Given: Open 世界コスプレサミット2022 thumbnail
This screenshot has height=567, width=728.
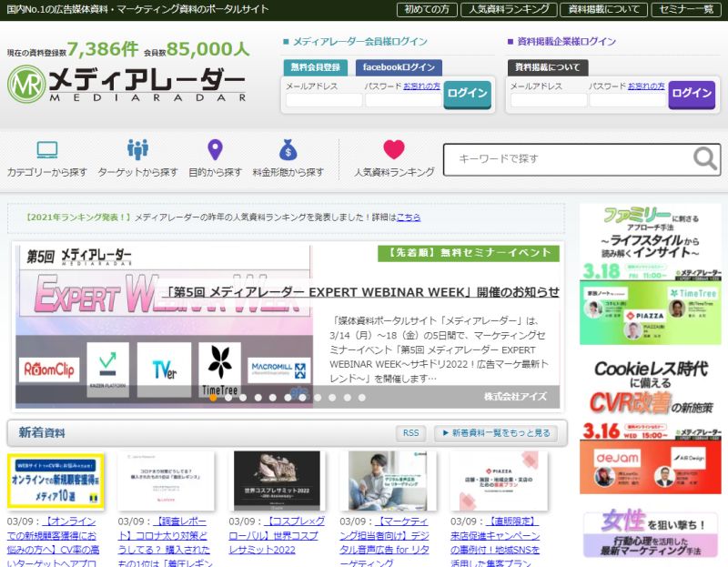Looking at the screenshot, I should click(x=278, y=481).
